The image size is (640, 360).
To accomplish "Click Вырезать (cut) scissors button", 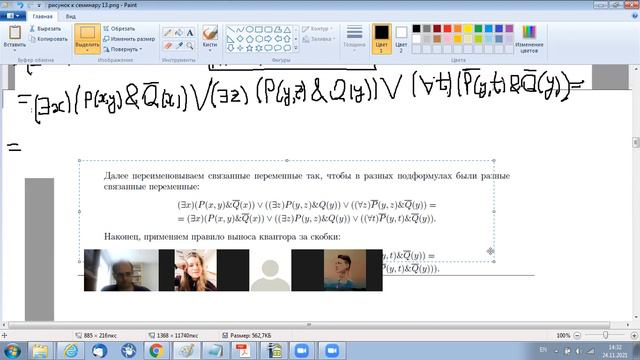I will click(45, 29).
